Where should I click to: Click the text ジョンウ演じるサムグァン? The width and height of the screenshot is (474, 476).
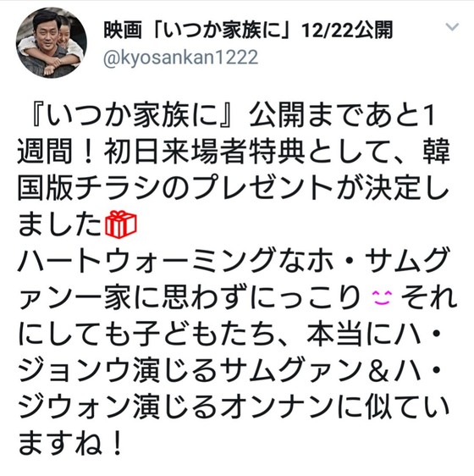click(191, 370)
